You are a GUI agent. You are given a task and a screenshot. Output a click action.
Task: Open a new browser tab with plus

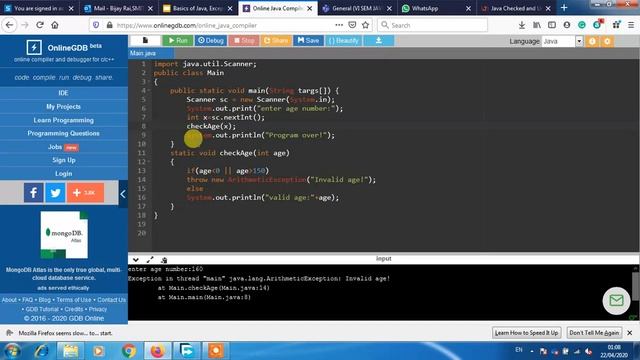(x=564, y=8)
